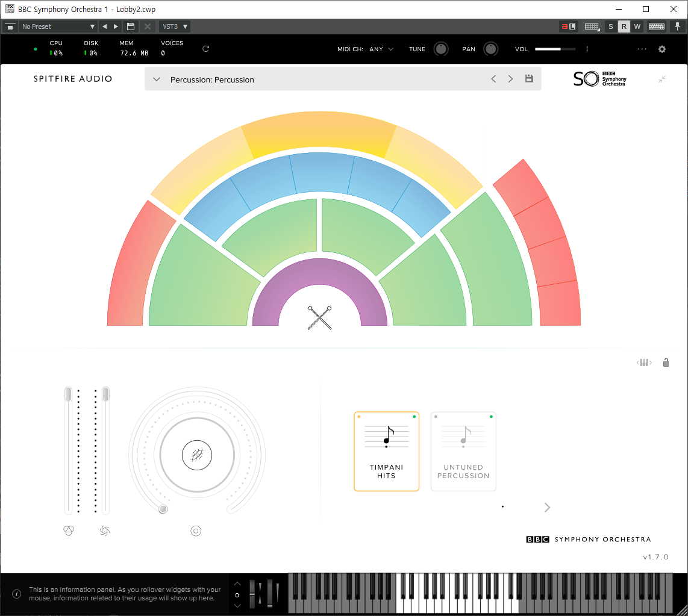
Task: Go to next host preset
Action: (x=116, y=26)
